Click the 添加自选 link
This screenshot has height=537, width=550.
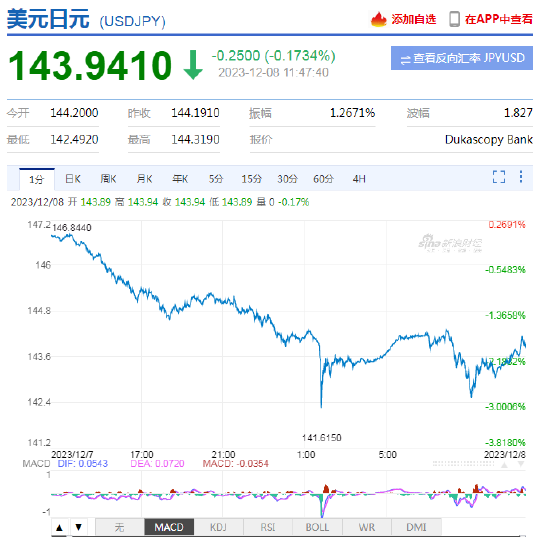click(x=414, y=19)
